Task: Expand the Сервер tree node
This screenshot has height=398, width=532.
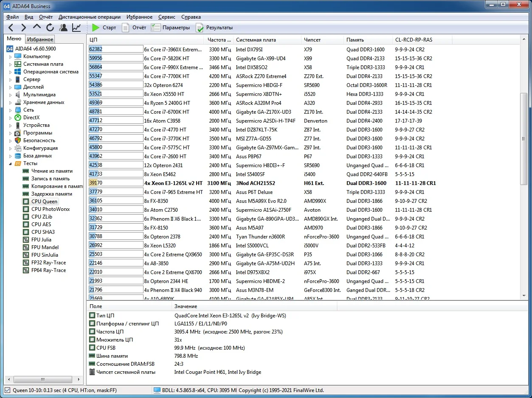Action: [x=11, y=79]
